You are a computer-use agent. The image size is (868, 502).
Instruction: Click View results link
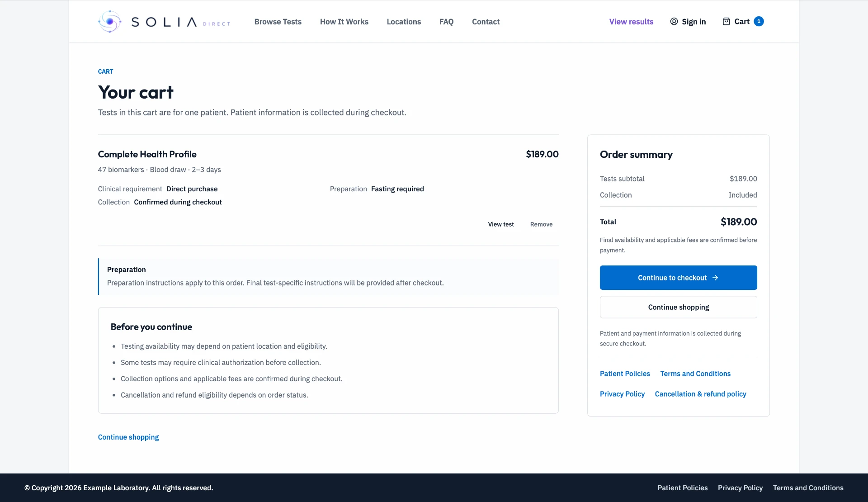pos(631,22)
